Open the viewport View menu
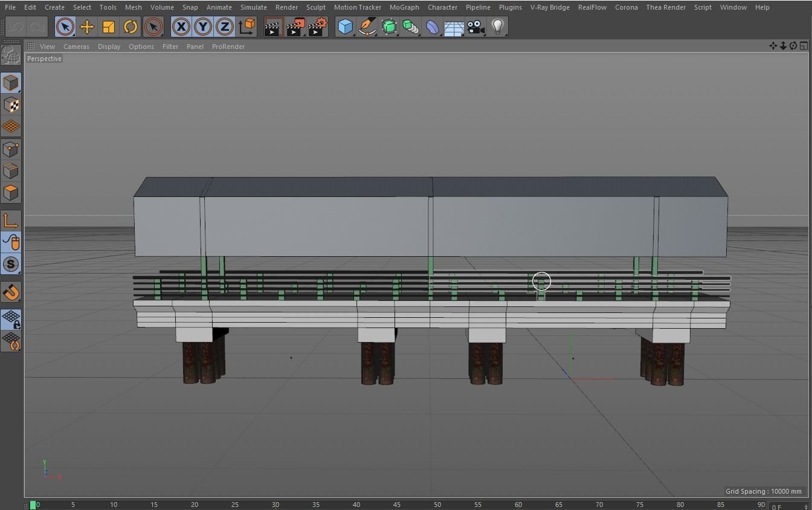The image size is (812, 510). point(47,47)
